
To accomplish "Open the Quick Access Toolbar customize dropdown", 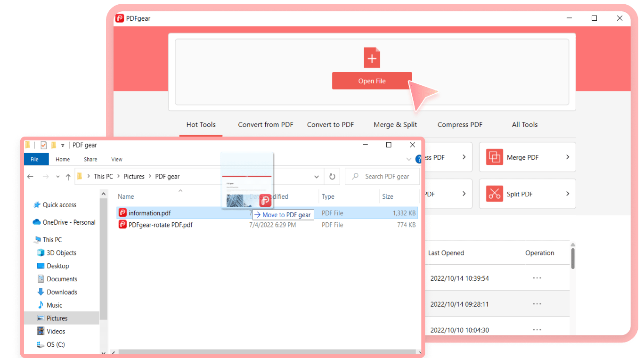I will (x=63, y=146).
